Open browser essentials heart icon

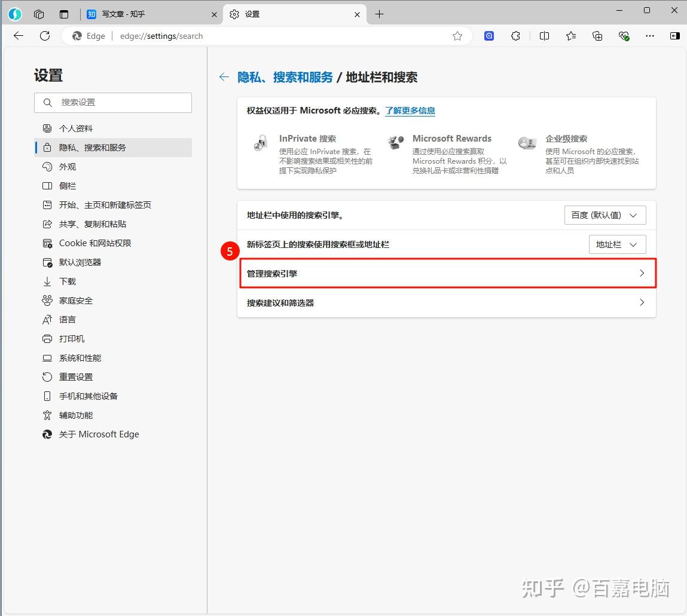624,36
